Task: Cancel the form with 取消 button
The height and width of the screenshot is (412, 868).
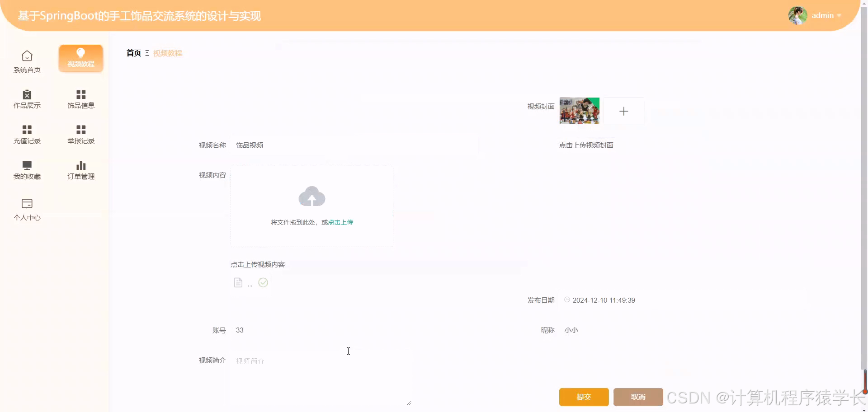Action: point(638,397)
